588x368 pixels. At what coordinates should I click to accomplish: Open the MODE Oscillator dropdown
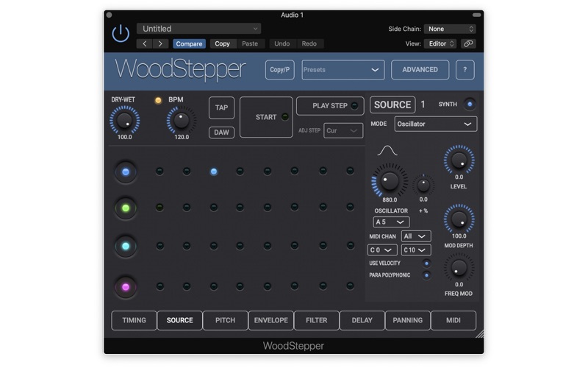coord(436,124)
